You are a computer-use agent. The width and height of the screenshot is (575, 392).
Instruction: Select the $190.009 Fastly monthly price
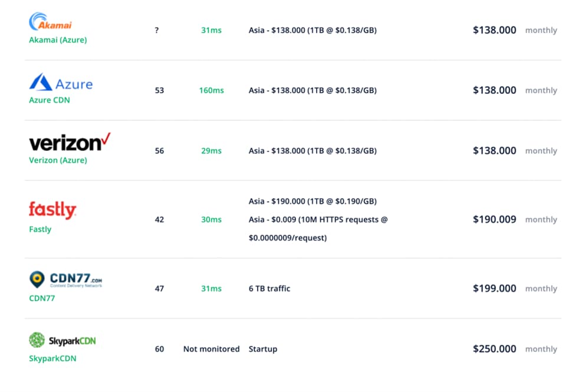(x=494, y=219)
